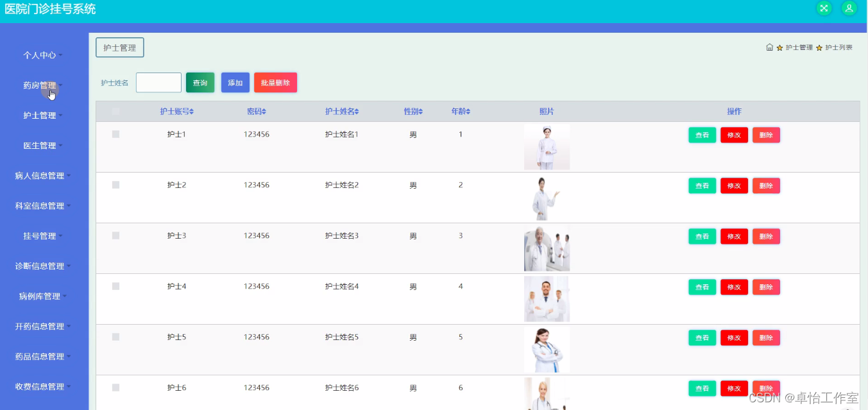Click the 添加 button
This screenshot has width=868, height=410.
pyautogui.click(x=235, y=83)
